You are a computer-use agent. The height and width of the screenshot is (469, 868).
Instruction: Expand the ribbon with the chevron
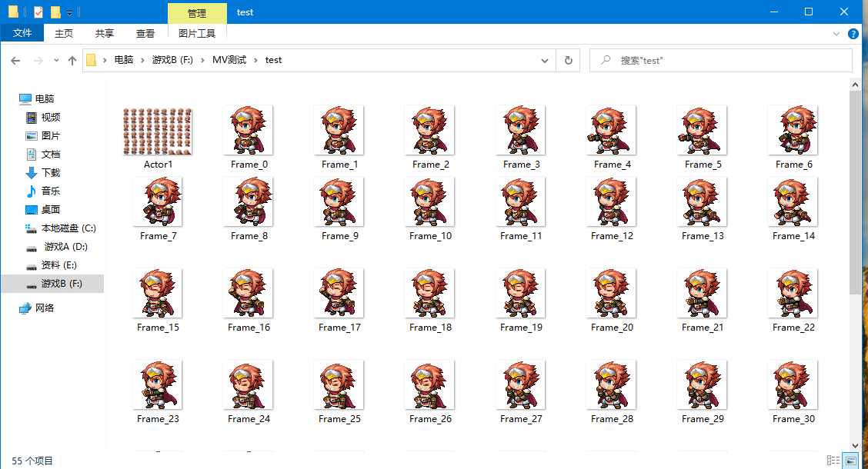click(836, 34)
